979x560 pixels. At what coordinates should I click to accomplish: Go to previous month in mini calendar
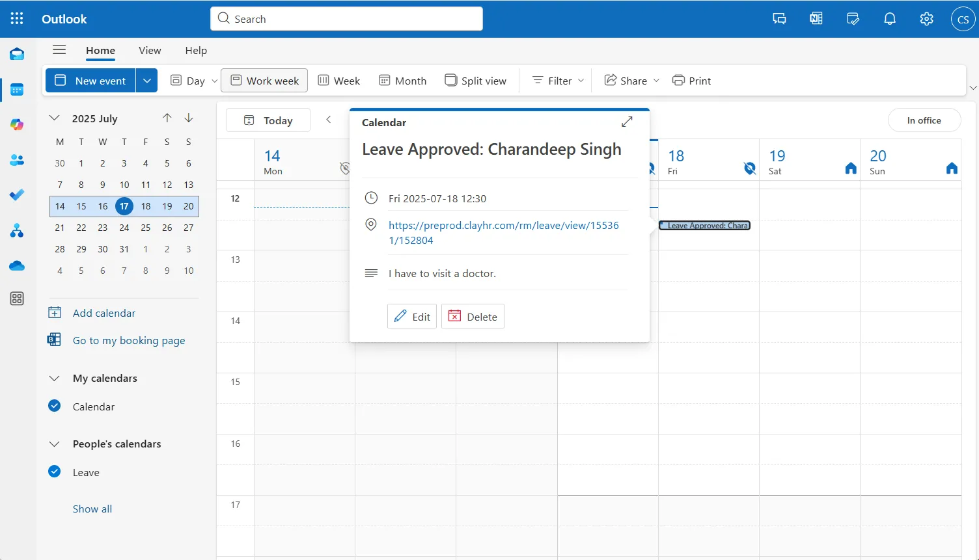[167, 118]
